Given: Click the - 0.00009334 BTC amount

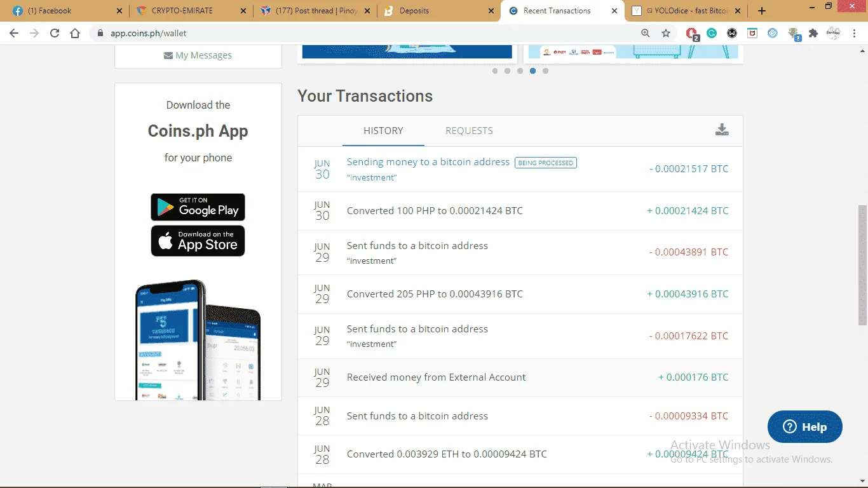Looking at the screenshot, I should [689, 416].
